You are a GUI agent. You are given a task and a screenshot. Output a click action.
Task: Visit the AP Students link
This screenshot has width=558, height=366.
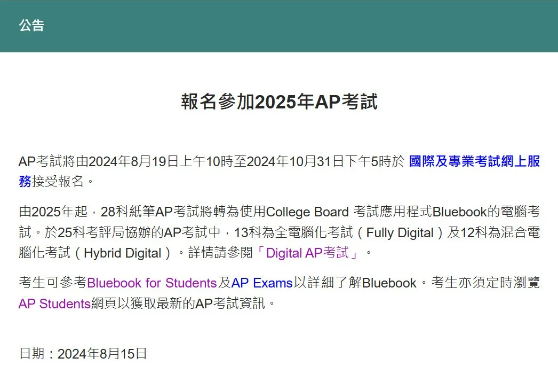(54, 304)
